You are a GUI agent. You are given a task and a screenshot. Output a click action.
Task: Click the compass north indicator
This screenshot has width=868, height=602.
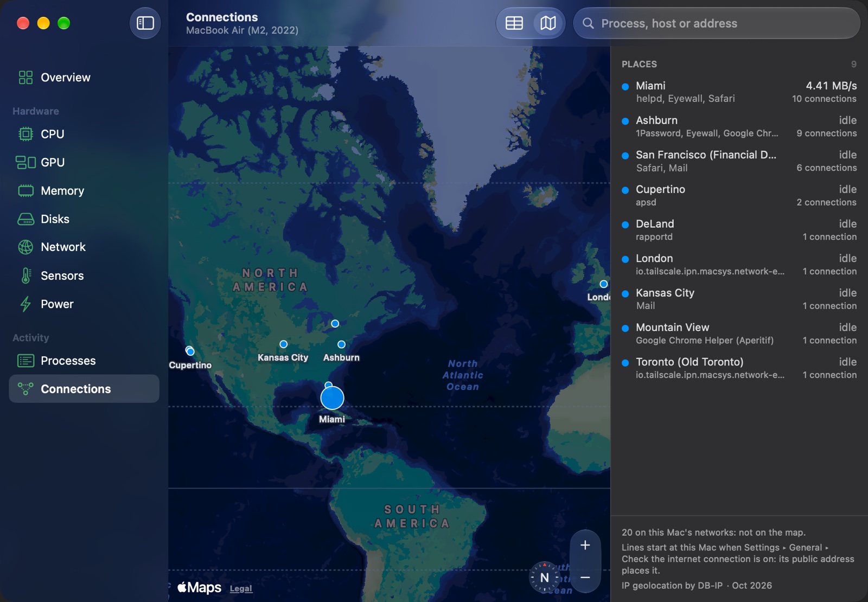pos(544,578)
